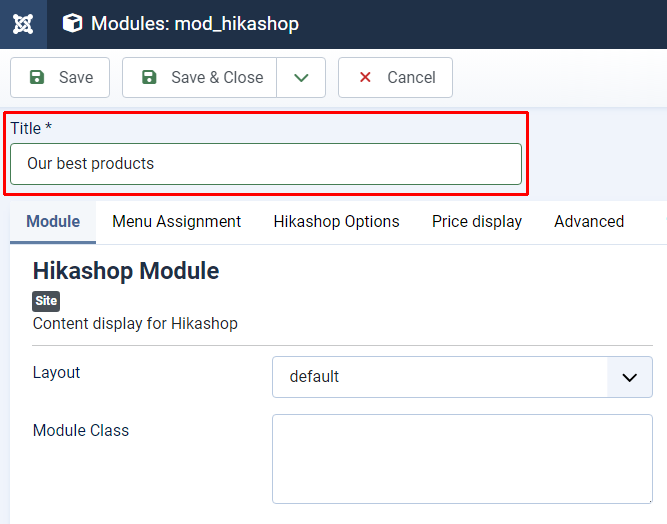Screen dimensions: 667x524
Task: Cancel editing the module
Action: (x=395, y=77)
